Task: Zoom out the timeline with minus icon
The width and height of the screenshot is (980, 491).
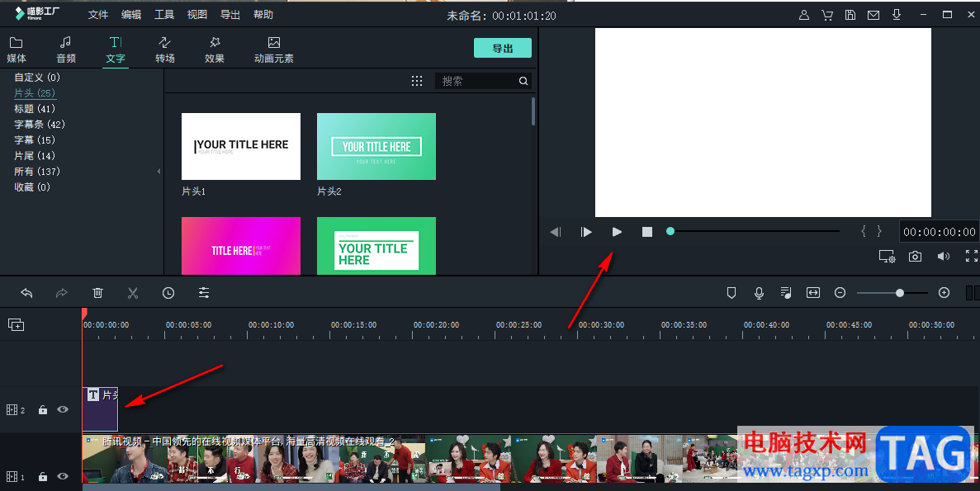Action: click(x=840, y=292)
